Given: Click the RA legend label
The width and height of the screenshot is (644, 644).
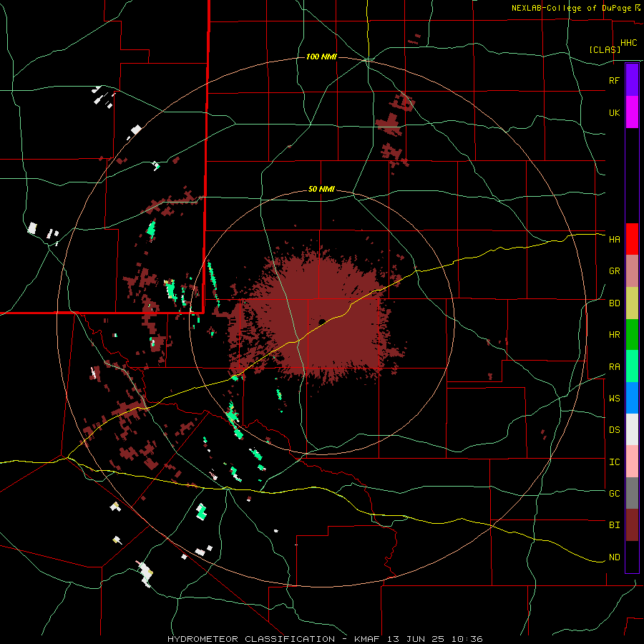Looking at the screenshot, I should (x=615, y=367).
